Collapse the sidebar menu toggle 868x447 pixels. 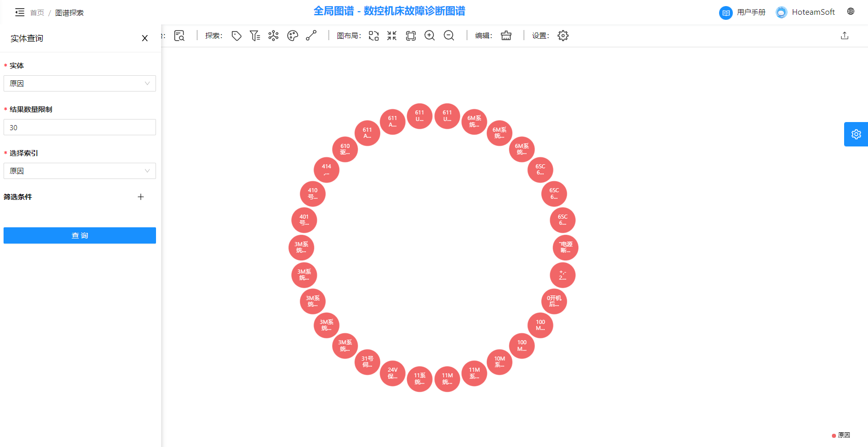tap(20, 12)
